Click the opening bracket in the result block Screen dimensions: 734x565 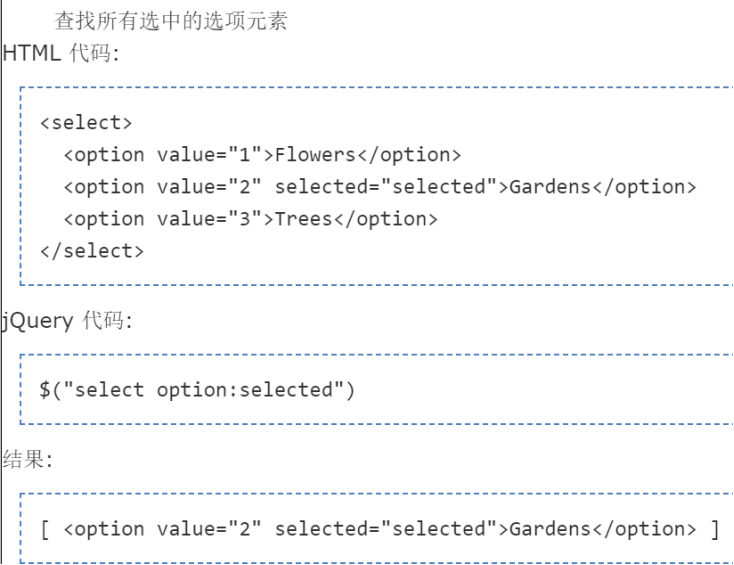pyautogui.click(x=45, y=529)
